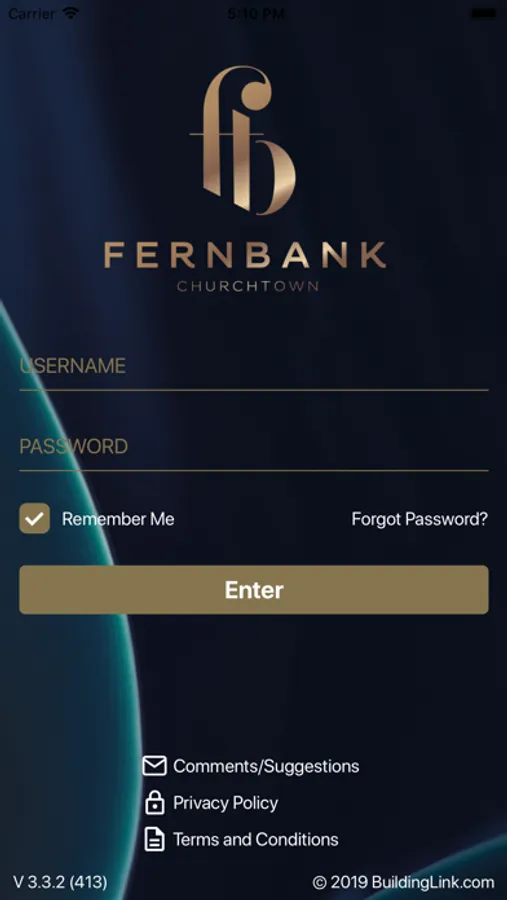Uncheck the Remember Me checkbox
507x900 pixels.
pos(34,518)
